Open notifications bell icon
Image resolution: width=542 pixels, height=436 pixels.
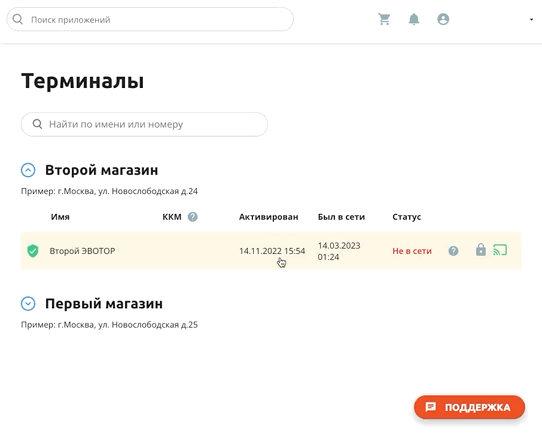(414, 19)
